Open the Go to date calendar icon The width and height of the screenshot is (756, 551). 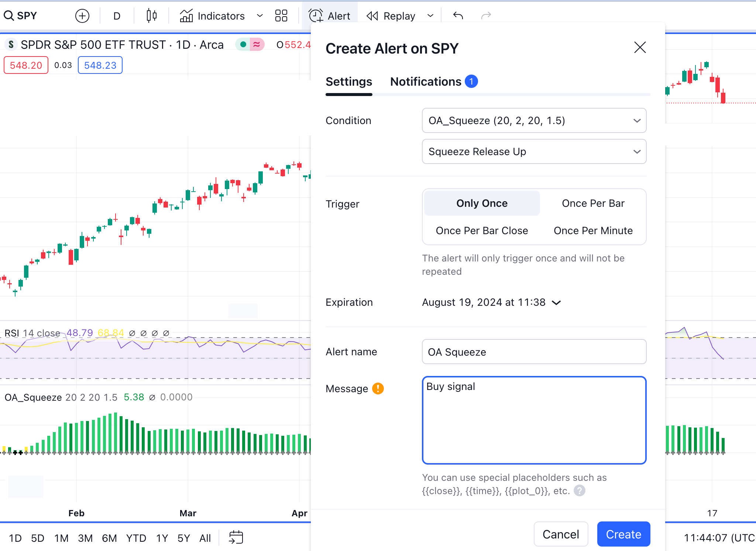point(236,537)
